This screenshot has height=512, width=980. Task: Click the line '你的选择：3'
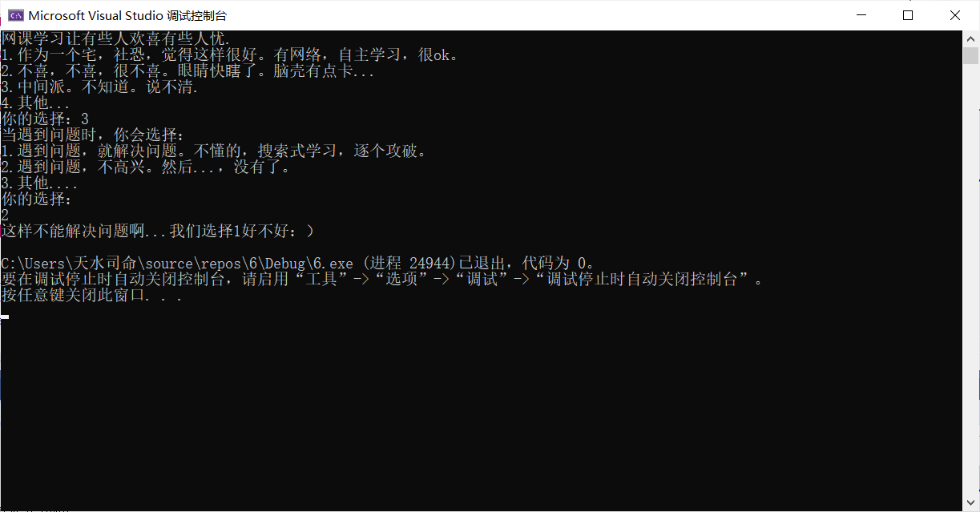point(45,119)
